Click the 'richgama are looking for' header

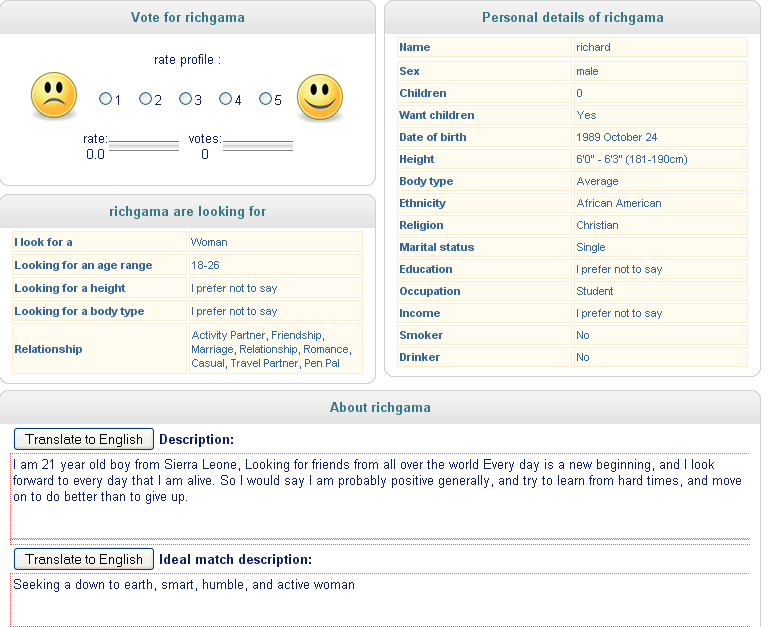(x=187, y=211)
